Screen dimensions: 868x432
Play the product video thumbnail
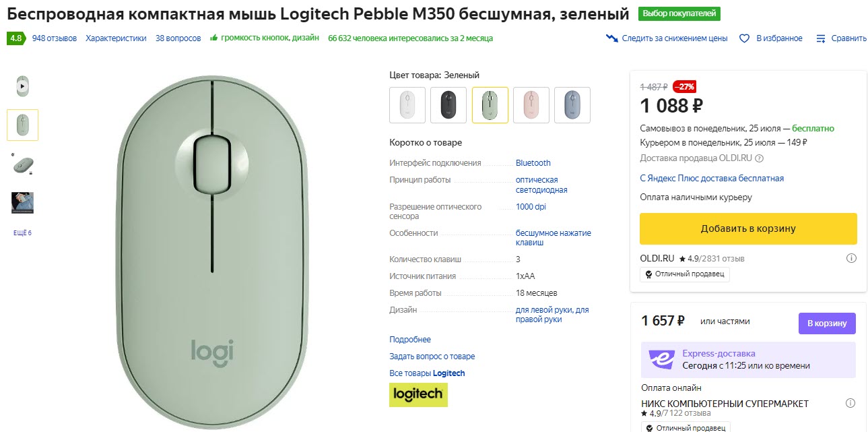pyautogui.click(x=22, y=86)
